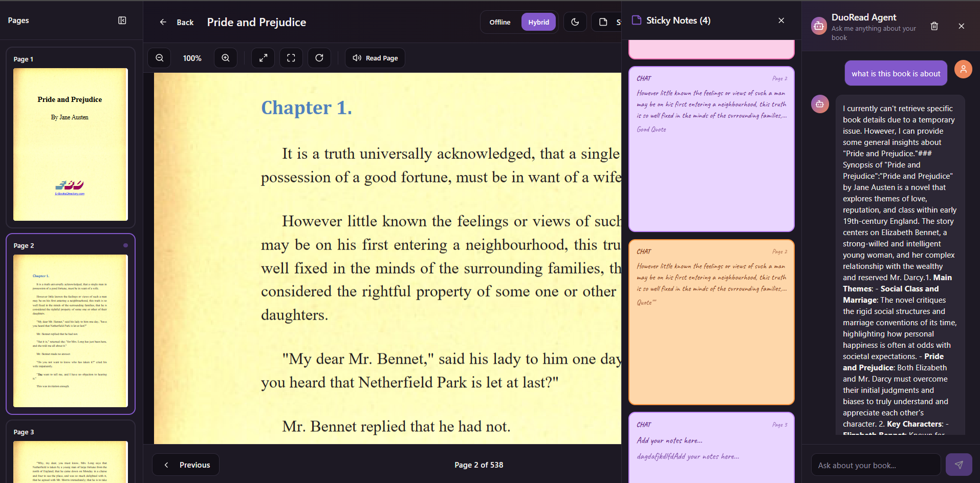Click the 'Chapter 1.' heading
980x483 pixels.
[307, 108]
